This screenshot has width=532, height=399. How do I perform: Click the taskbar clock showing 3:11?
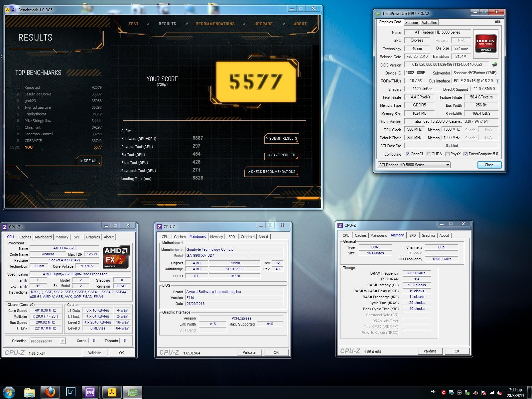[x=515, y=393]
